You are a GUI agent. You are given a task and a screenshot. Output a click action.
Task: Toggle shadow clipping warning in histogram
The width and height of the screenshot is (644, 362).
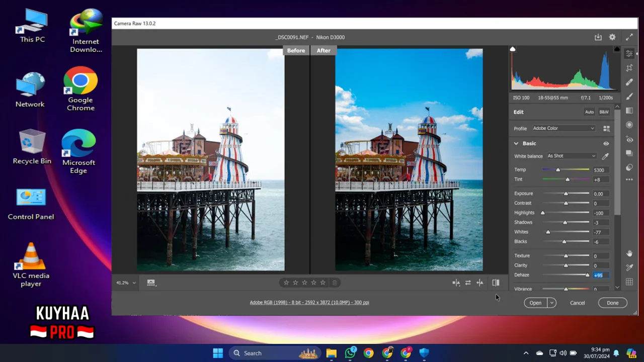click(513, 49)
